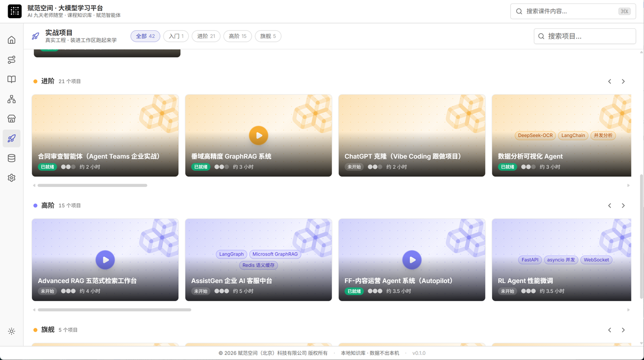Image resolution: width=644 pixels, height=360 pixels.
Task: Show next 进阶 projects with right chevron
Action: 623,81
